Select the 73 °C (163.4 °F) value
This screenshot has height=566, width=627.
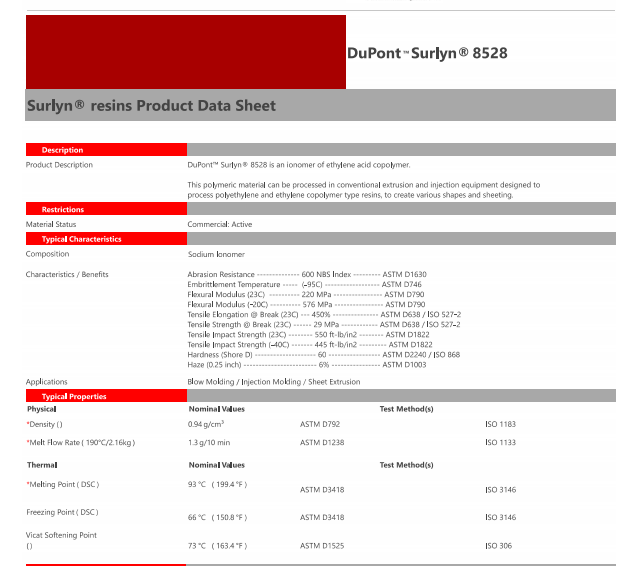pos(218,546)
